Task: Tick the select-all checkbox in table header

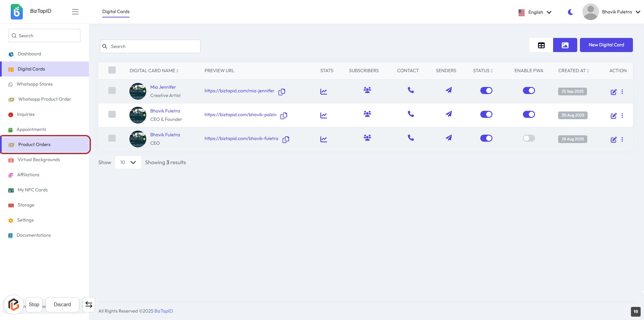Action: (x=112, y=70)
